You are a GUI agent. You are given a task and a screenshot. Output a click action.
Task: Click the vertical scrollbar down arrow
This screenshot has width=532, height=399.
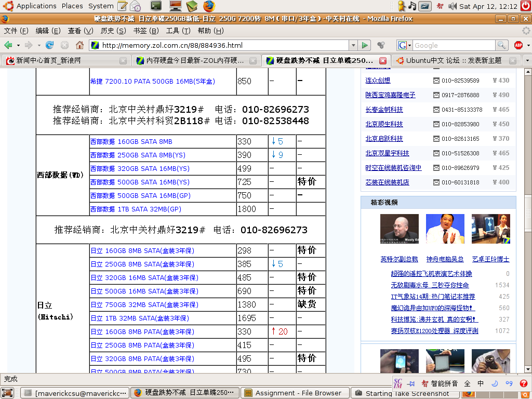[x=528, y=369]
